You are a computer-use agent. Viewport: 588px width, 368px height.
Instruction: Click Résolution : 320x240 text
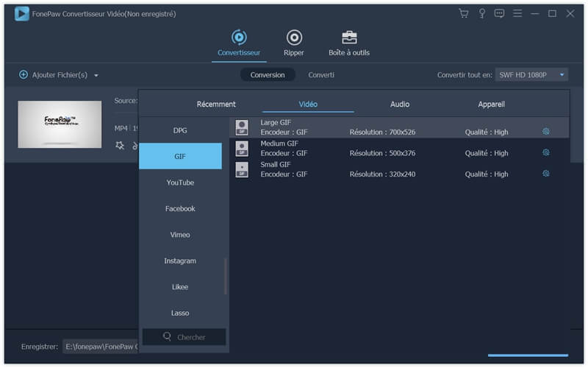(382, 174)
